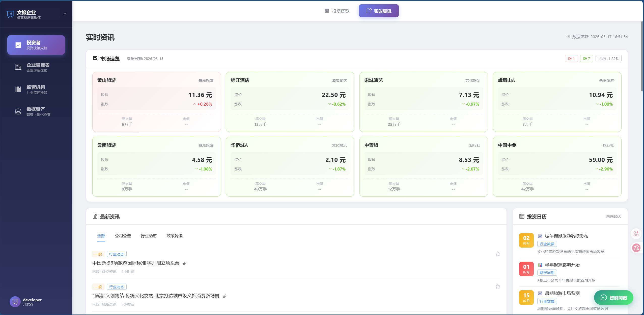
Task: Open 数据资产 database sidebar item
Action: (x=36, y=111)
